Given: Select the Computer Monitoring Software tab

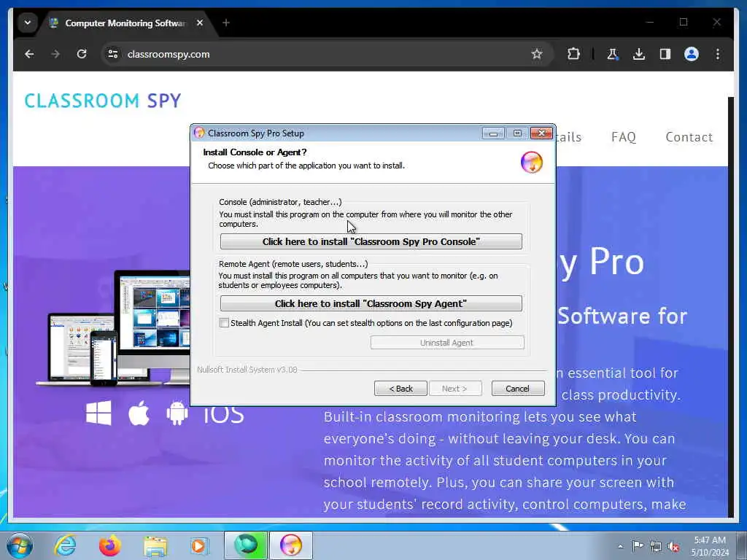Looking at the screenshot, I should pyautogui.click(x=126, y=23).
